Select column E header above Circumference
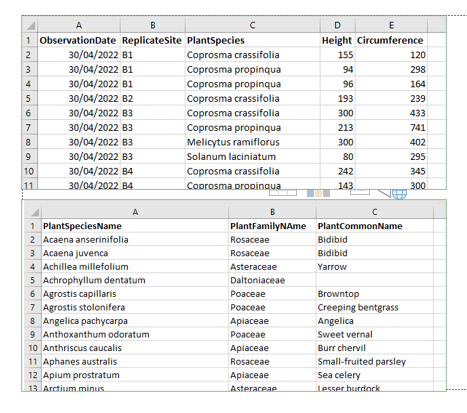Image resolution: width=467 pixels, height=413 pixels. click(x=391, y=25)
